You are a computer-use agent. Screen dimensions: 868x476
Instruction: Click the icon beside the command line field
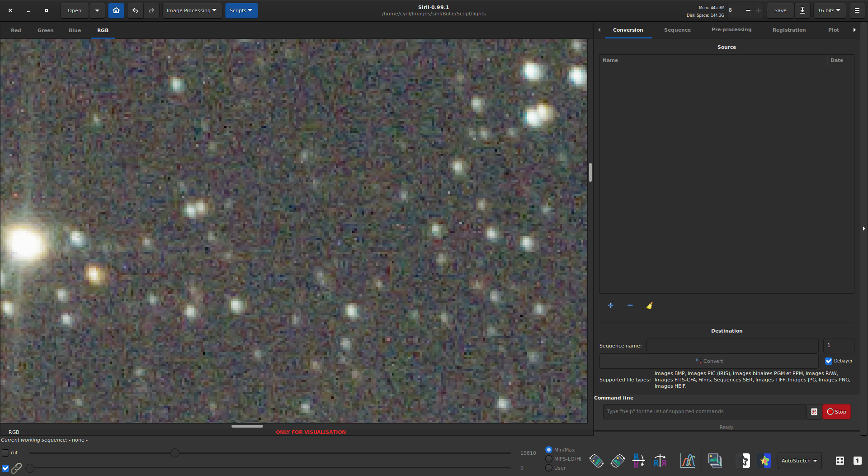tap(814, 412)
